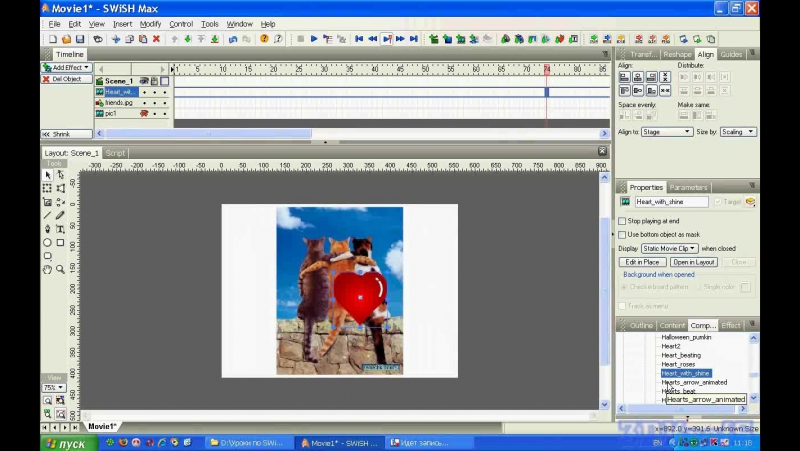Click the Stop playback square button
The width and height of the screenshot is (800, 451).
[x=301, y=39]
